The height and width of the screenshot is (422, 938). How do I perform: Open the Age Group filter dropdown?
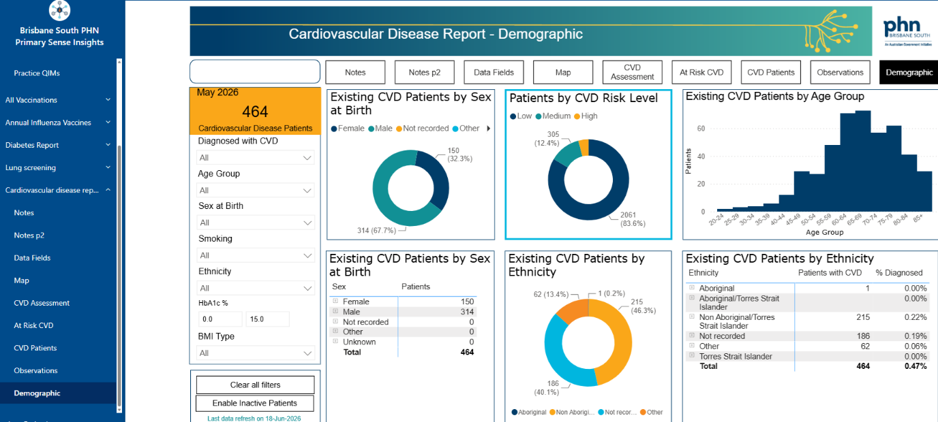(x=255, y=190)
